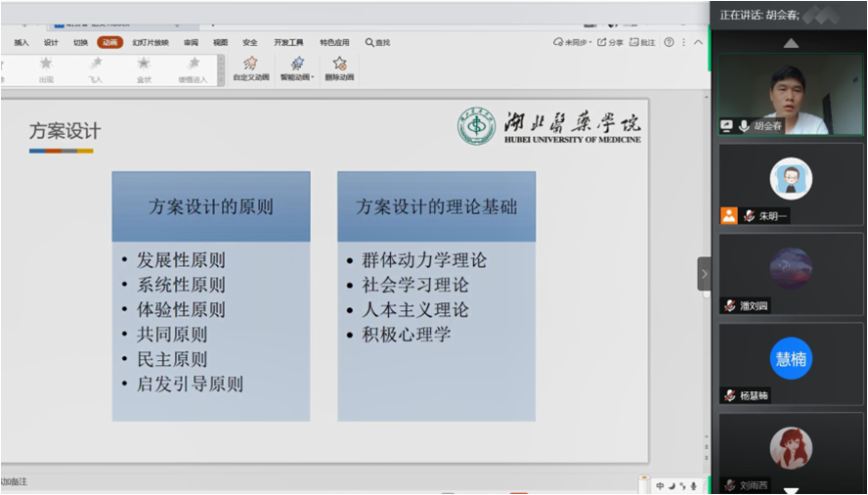Click the 分享 share icon
This screenshot has height=495, width=868.
point(610,42)
